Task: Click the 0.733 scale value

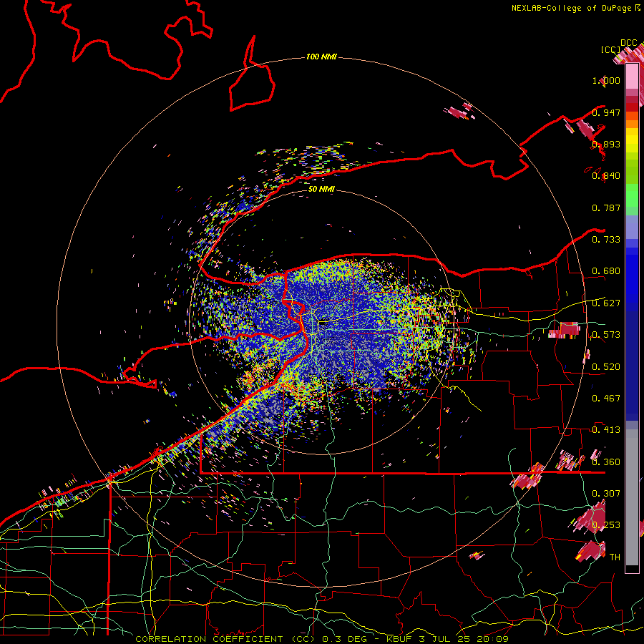Action: [x=606, y=240]
